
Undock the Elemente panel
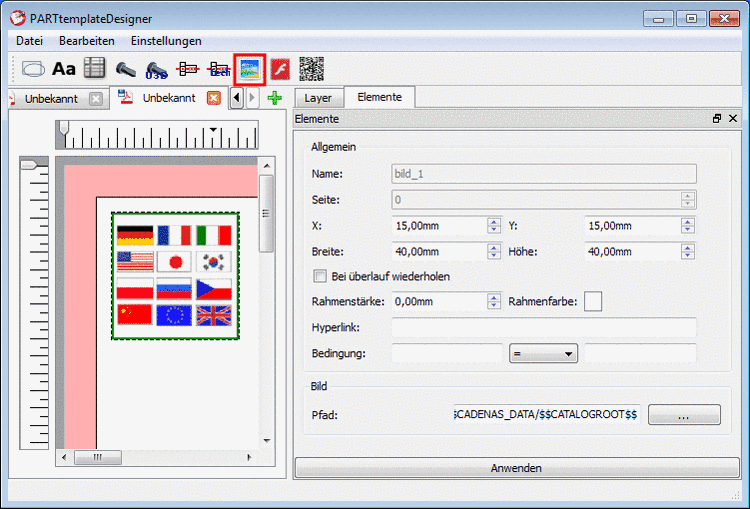pos(717,119)
